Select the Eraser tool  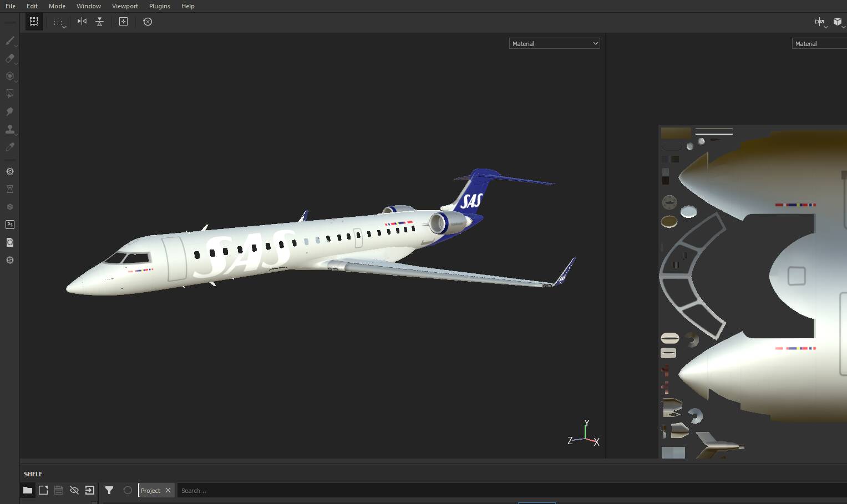pyautogui.click(x=9, y=58)
